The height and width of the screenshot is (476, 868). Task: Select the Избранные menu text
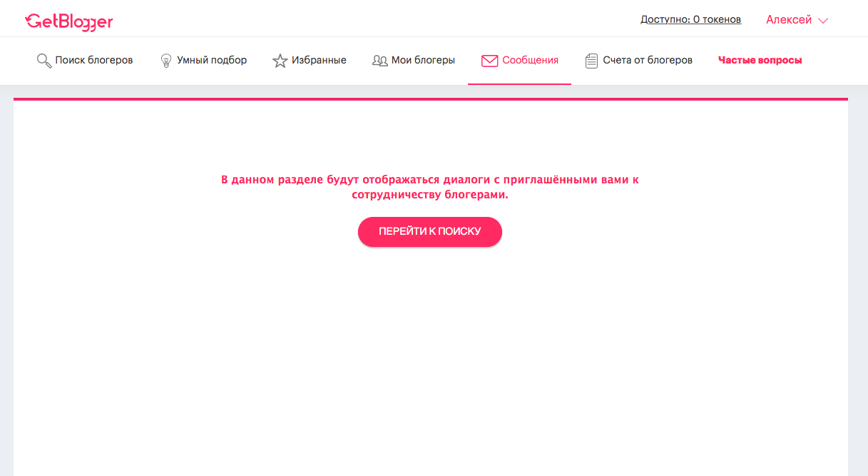coord(319,61)
